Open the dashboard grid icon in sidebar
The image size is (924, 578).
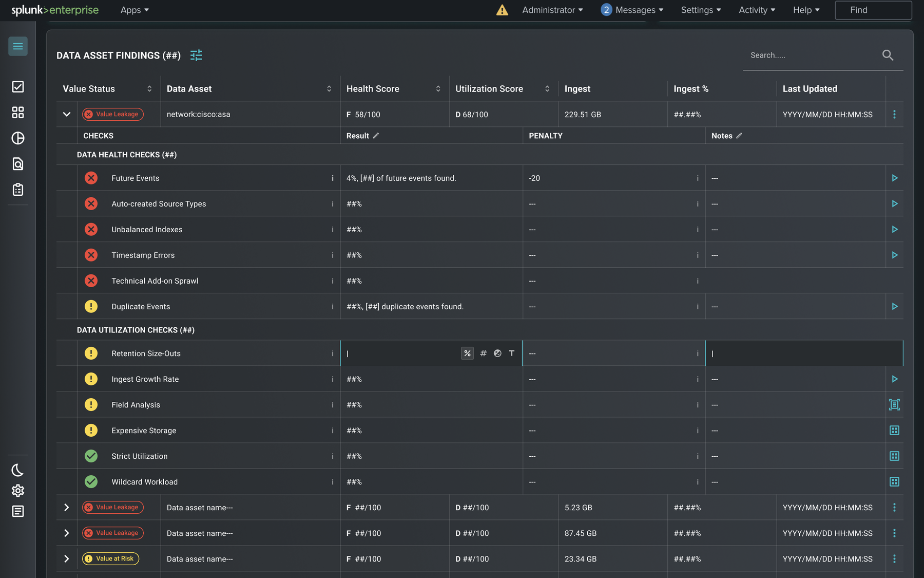point(18,113)
